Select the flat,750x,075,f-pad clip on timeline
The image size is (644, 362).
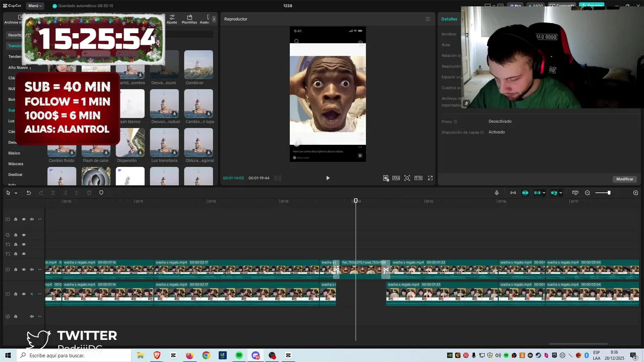361,269
